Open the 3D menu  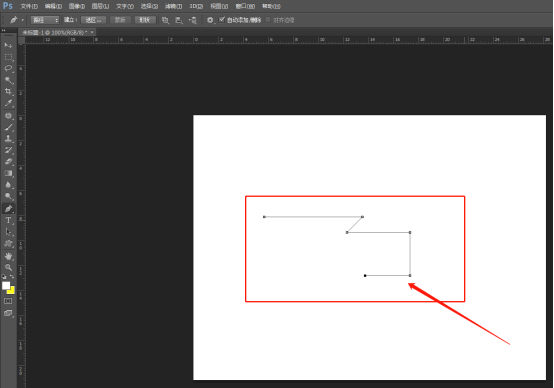(x=196, y=6)
